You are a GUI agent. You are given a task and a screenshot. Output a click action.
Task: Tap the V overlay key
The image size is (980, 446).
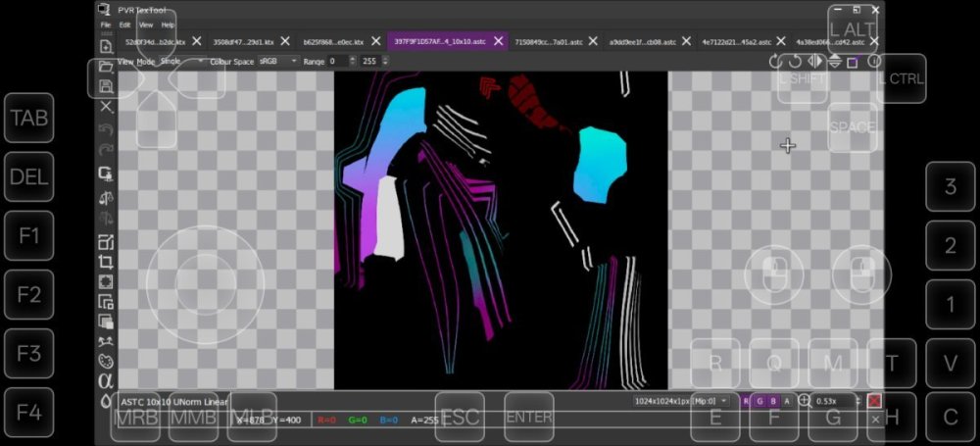coord(950,363)
